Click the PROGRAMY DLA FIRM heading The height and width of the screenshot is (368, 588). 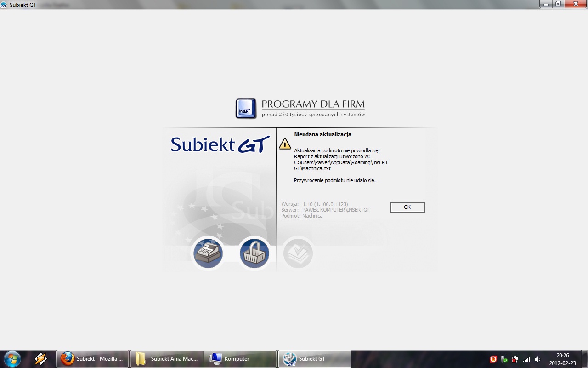click(x=313, y=104)
